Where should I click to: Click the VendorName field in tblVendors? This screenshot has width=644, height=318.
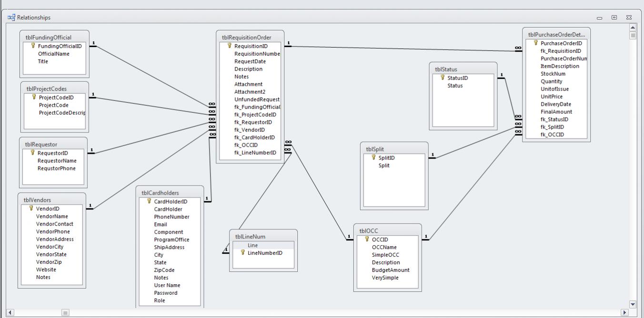[x=52, y=217]
